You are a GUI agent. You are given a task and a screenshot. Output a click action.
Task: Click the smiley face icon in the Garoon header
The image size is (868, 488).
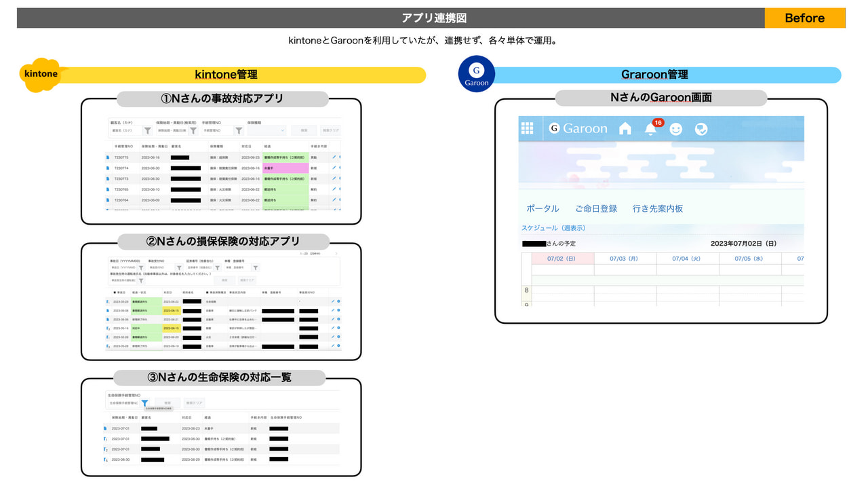pyautogui.click(x=676, y=128)
